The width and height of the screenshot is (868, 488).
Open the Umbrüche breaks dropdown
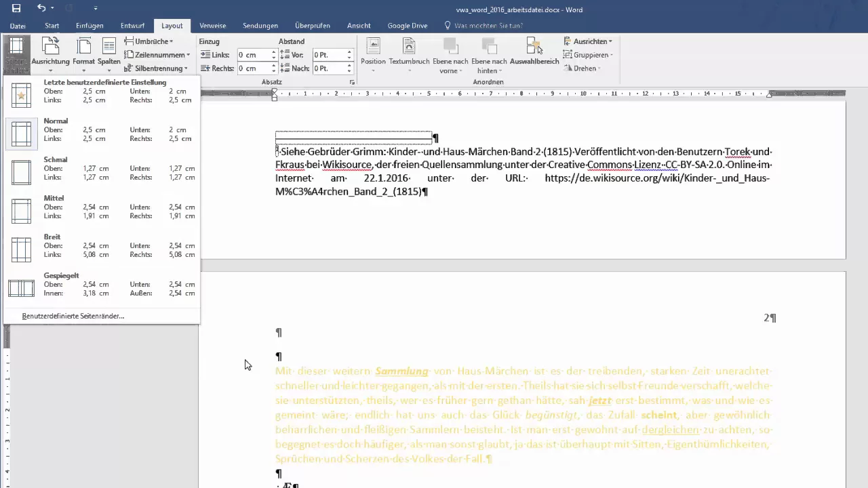click(x=150, y=41)
